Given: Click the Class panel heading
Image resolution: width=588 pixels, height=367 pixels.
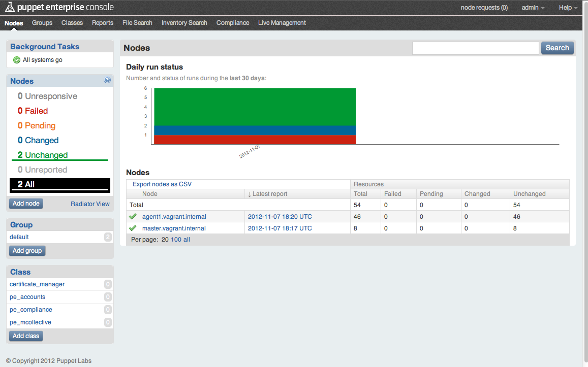Looking at the screenshot, I should click(x=20, y=272).
